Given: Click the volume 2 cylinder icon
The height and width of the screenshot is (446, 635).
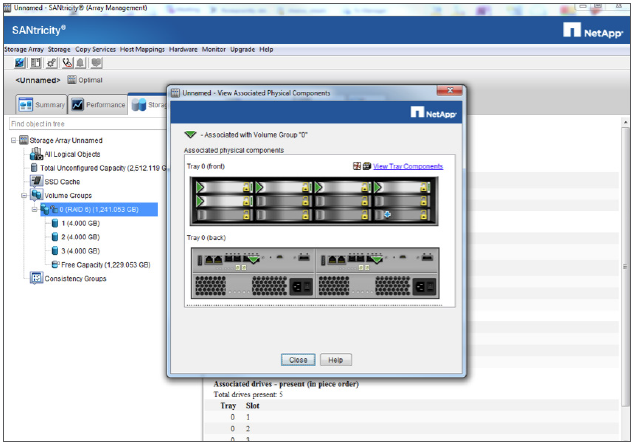Looking at the screenshot, I should click(x=55, y=237).
